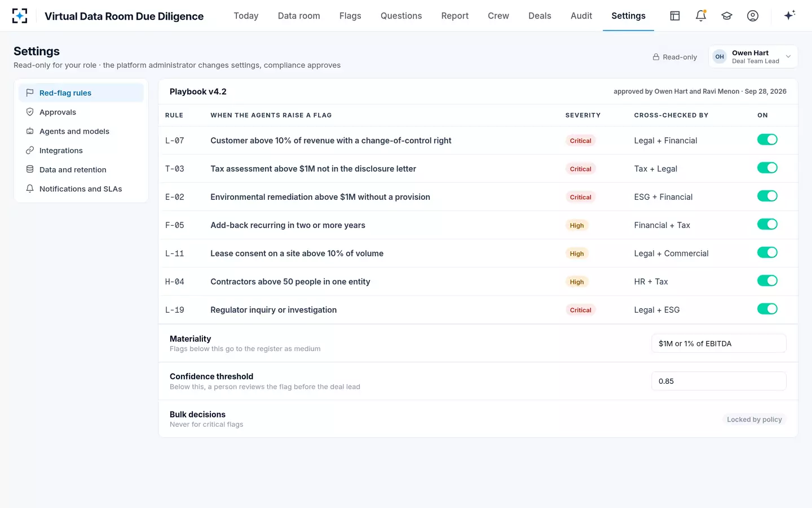Screen dimensions: 812x508
Task: Click the robot icon beside Agents and models
Action: click(x=30, y=131)
